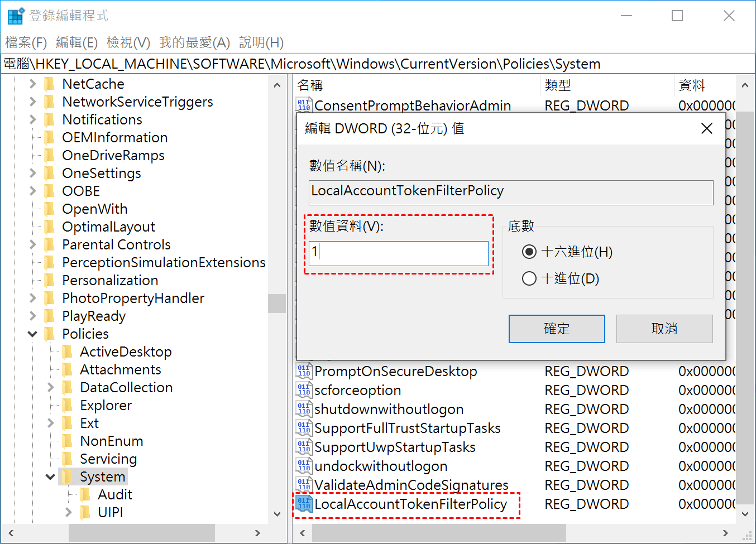Click the OptimalLayout folder icon
Viewport: 756px width, 544px height.
pos(50,227)
